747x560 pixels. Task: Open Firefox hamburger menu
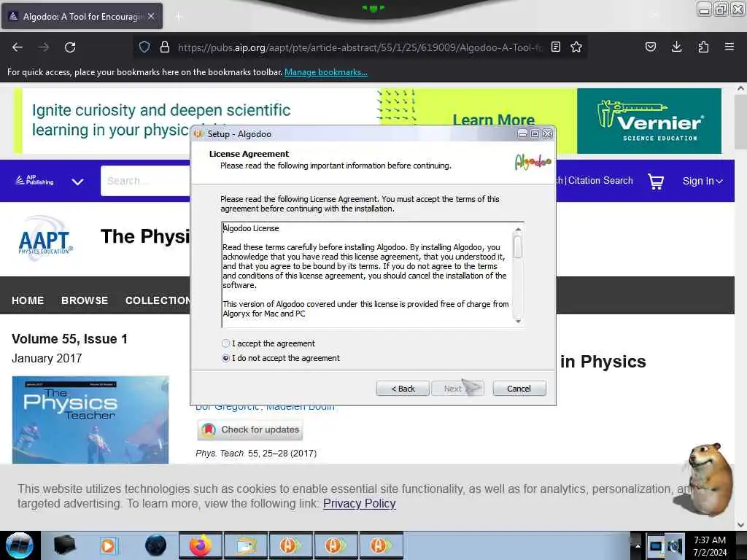click(729, 47)
